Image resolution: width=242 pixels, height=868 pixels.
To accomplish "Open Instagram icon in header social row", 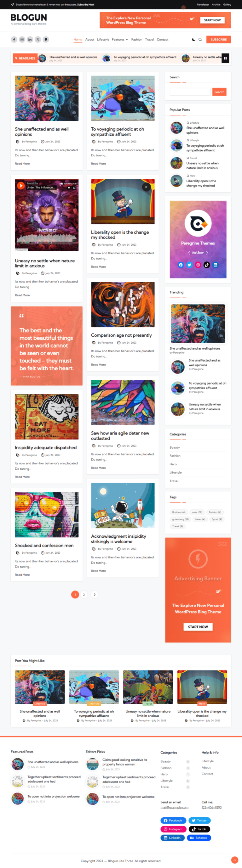I will point(22,39).
